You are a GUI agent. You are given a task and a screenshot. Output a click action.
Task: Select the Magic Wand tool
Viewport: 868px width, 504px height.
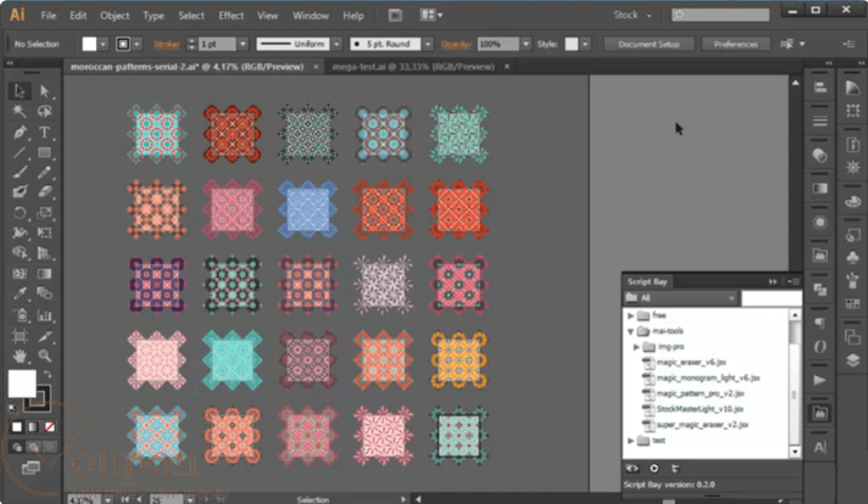[x=19, y=111]
